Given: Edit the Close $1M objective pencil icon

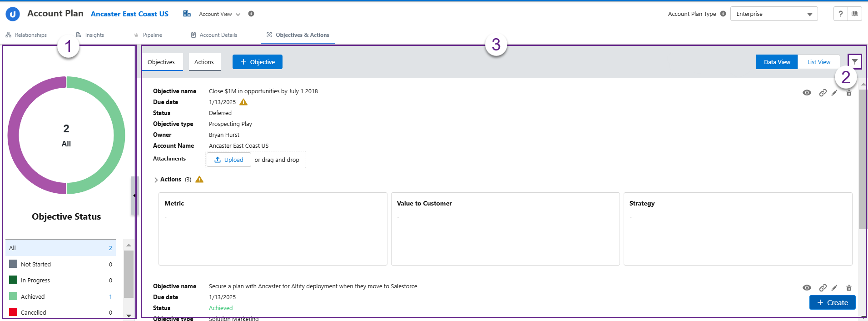Looking at the screenshot, I should pos(834,93).
